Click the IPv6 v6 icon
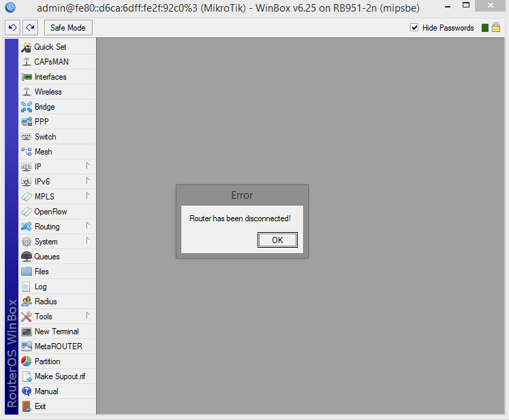This screenshot has width=509, height=420. click(x=27, y=182)
